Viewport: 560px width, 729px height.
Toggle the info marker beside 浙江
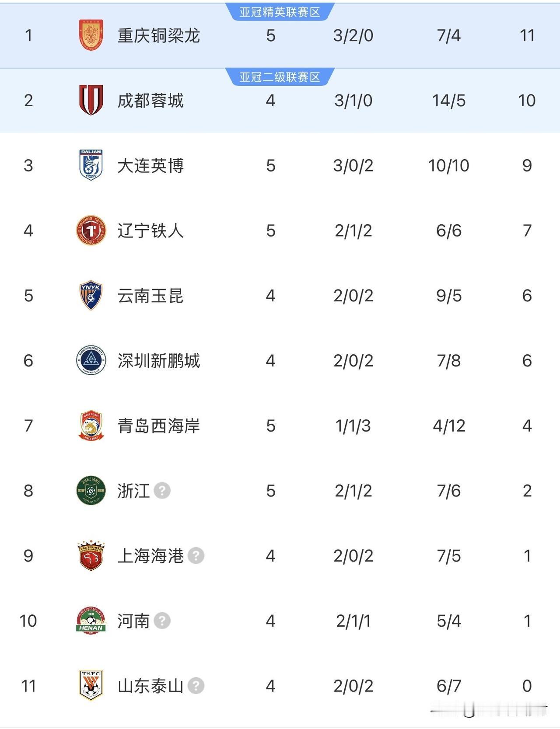tap(162, 491)
